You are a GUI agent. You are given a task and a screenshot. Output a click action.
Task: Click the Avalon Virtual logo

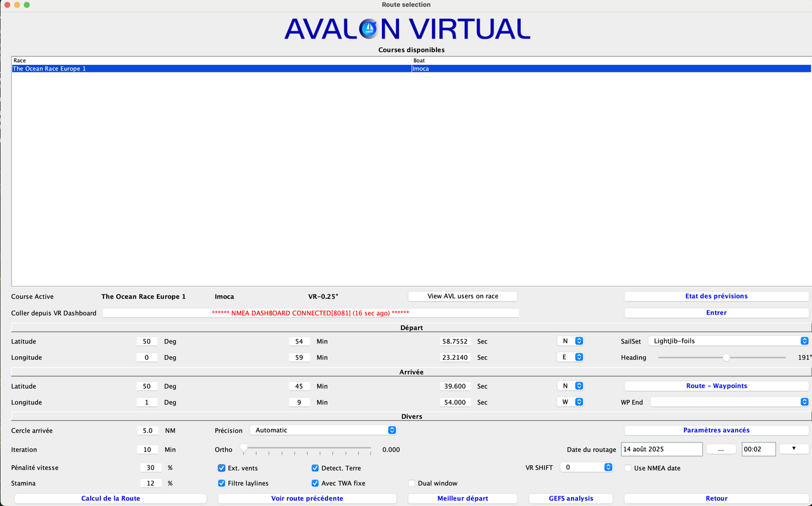pos(407,29)
